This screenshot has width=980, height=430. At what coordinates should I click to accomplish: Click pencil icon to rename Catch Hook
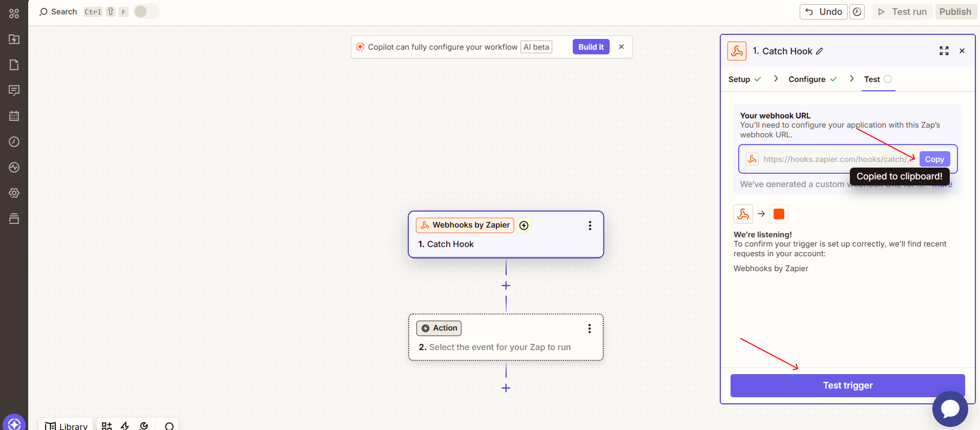(820, 51)
